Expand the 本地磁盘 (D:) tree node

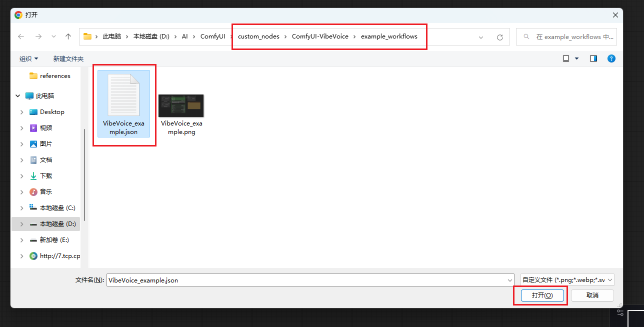(x=21, y=224)
